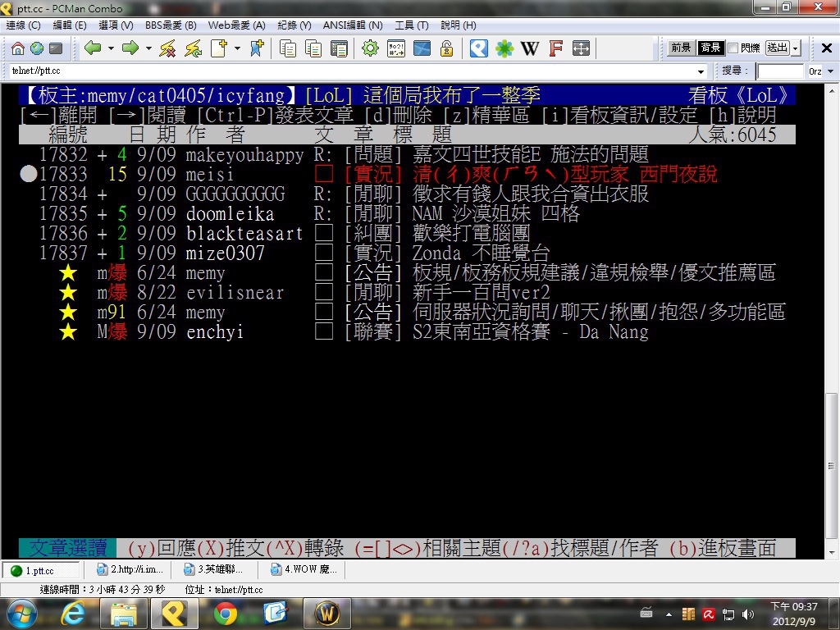840x630 pixels.
Task: Pick the 背景 background color
Action: [710, 48]
